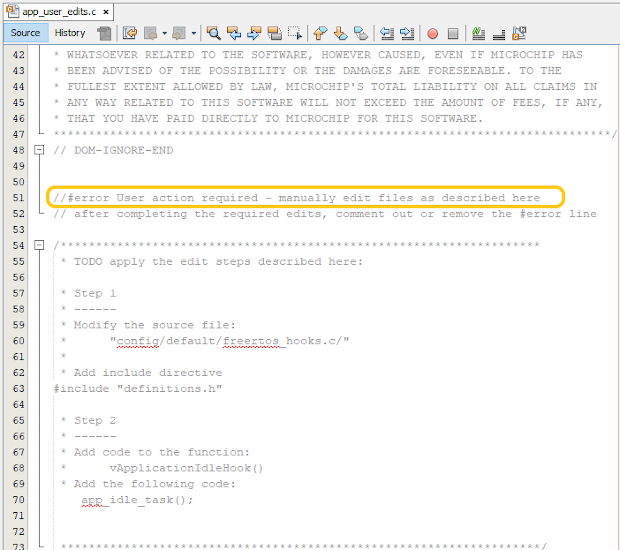The image size is (620, 550).
Task: Collapse the code fold at line 48
Action: (x=39, y=150)
